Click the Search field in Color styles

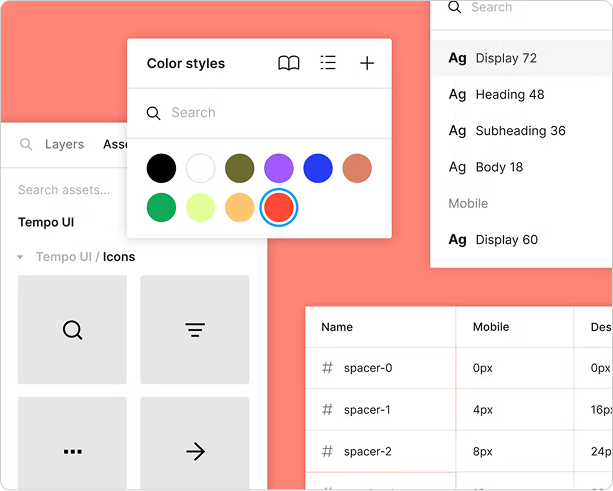coord(260,113)
